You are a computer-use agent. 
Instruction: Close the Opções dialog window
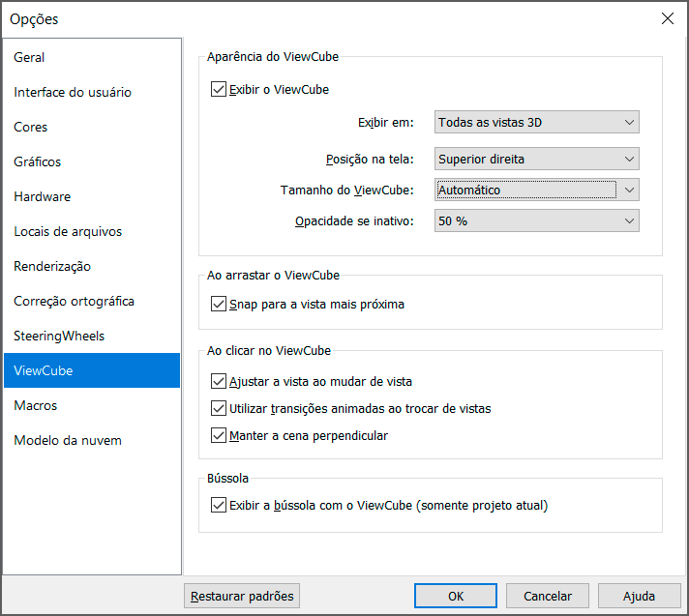[667, 18]
